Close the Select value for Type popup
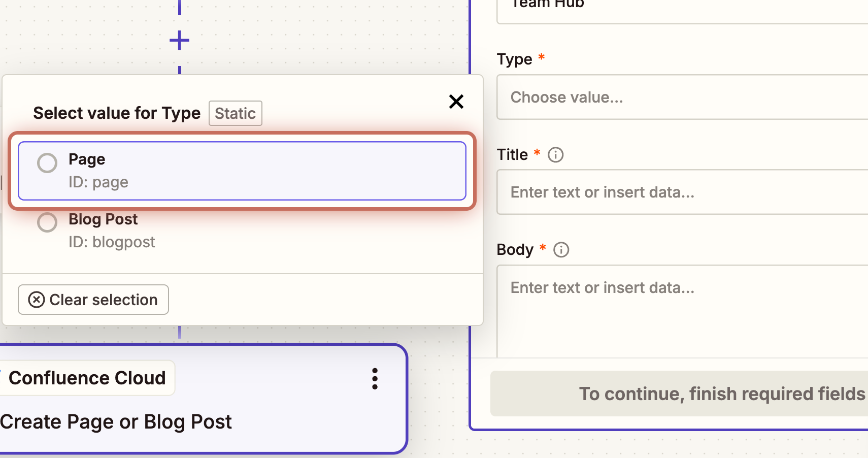Viewport: 868px width, 458px height. 456,102
